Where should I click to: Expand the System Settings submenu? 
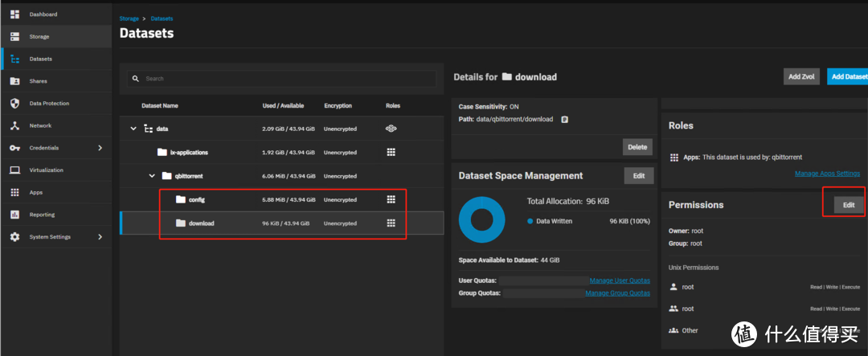(100, 237)
